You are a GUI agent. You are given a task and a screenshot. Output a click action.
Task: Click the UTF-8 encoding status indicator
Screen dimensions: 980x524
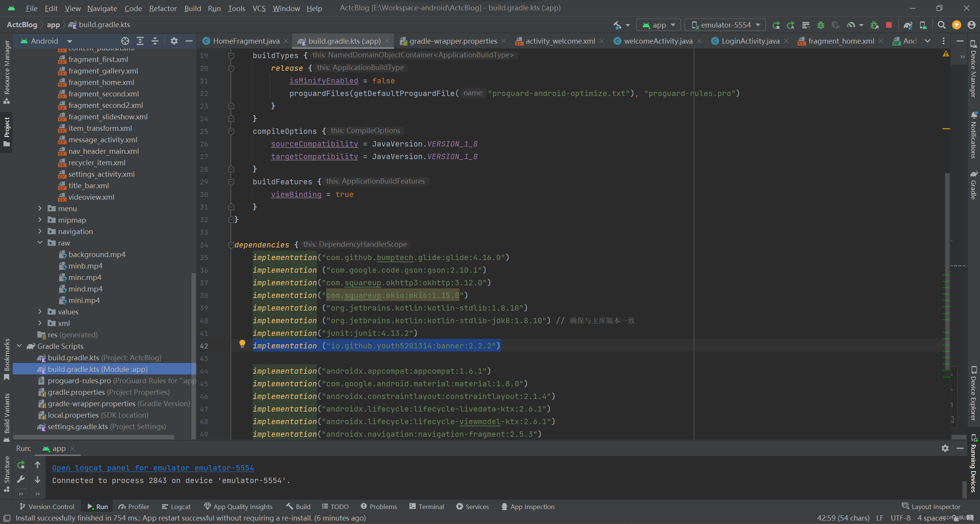point(900,518)
